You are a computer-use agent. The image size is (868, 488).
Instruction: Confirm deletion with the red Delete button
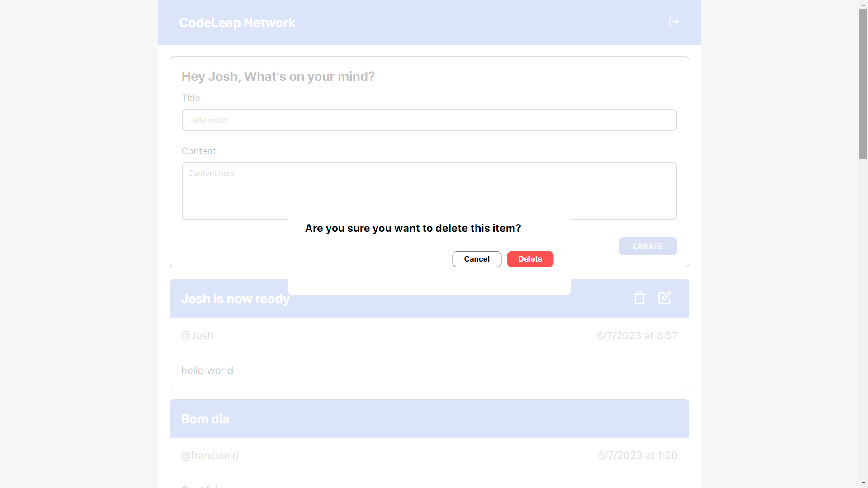(530, 259)
